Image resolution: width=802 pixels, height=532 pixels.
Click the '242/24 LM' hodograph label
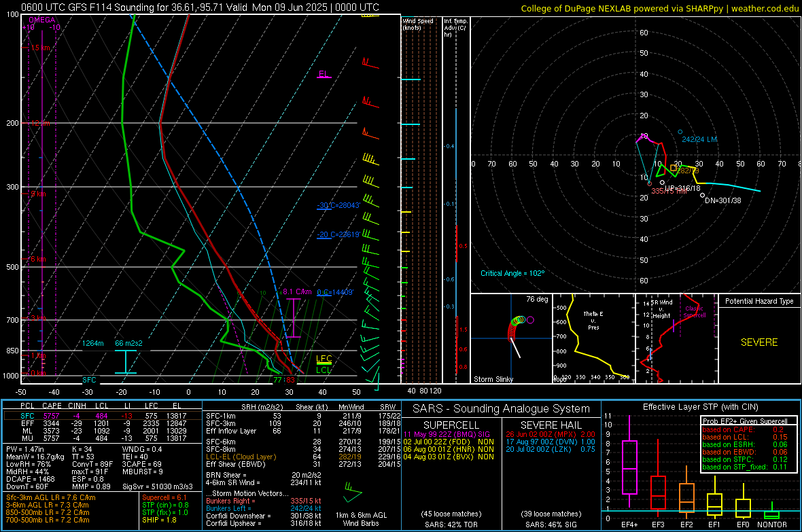[699, 139]
